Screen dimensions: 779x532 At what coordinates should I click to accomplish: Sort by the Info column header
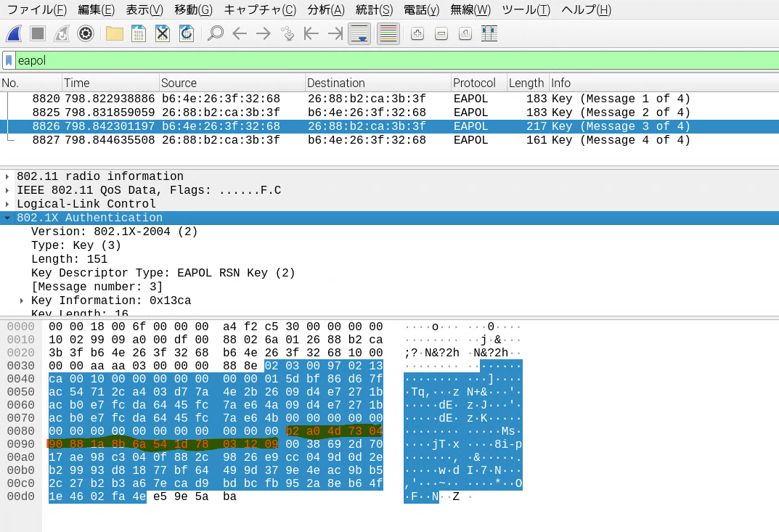point(664,83)
